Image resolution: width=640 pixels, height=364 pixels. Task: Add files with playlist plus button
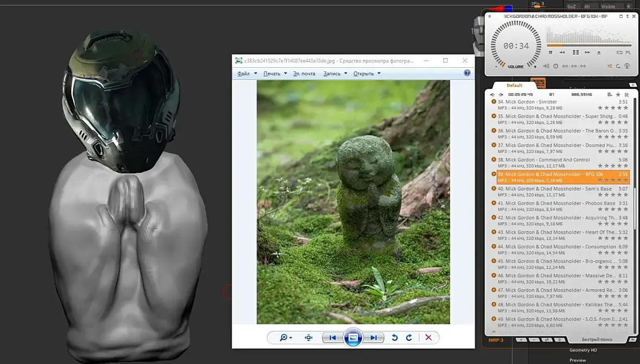521,340
